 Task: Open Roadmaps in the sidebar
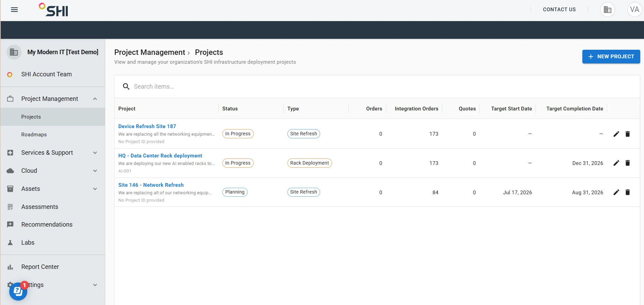point(53,135)
